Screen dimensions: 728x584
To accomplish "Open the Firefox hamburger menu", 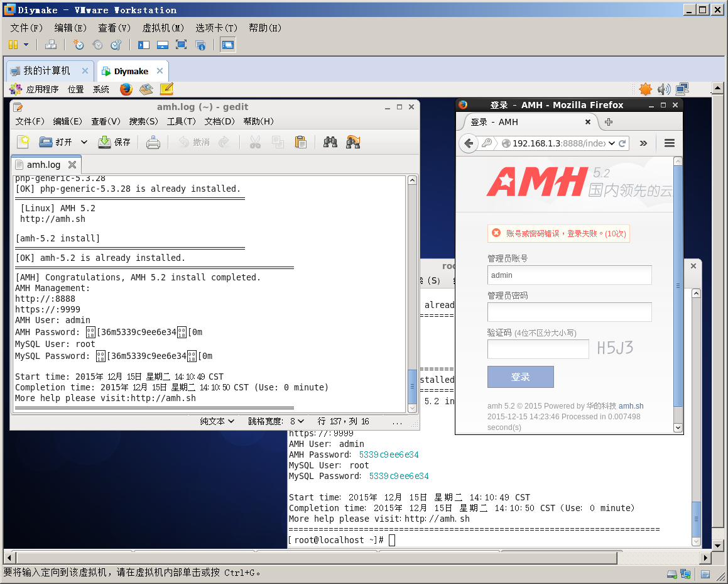I will [x=669, y=143].
